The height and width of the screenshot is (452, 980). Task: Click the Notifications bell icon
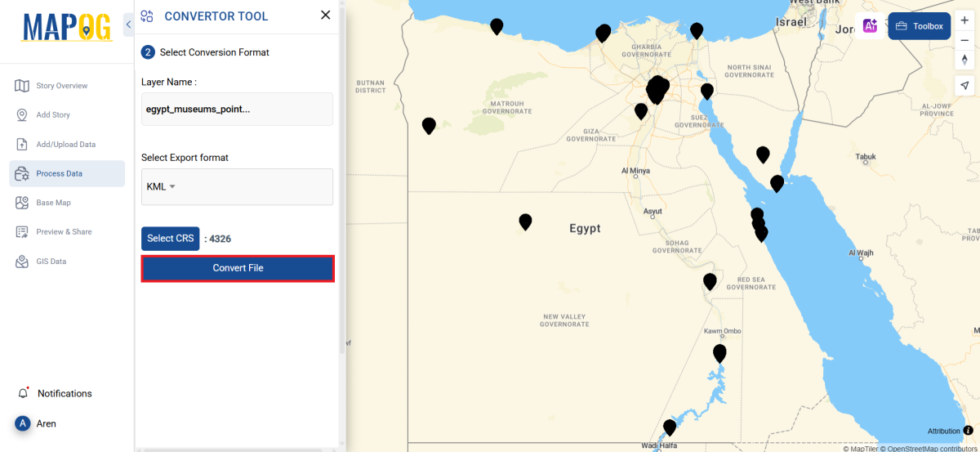click(23, 393)
